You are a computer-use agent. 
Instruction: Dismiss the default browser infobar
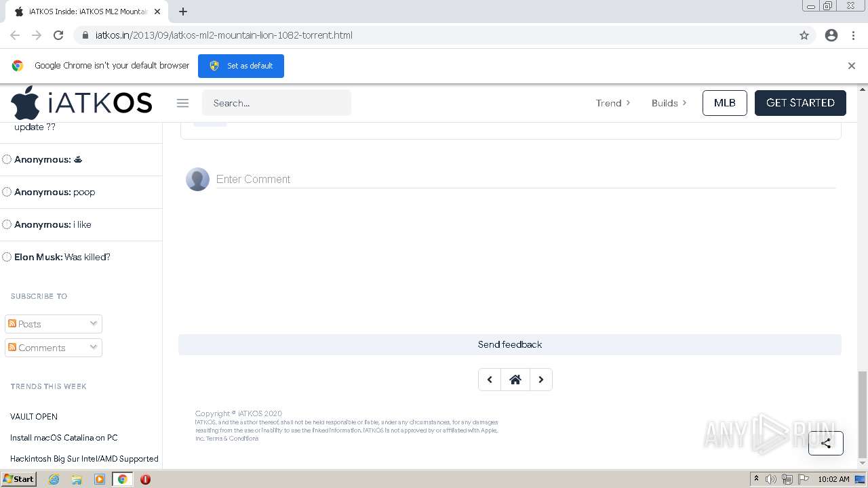[x=852, y=66]
